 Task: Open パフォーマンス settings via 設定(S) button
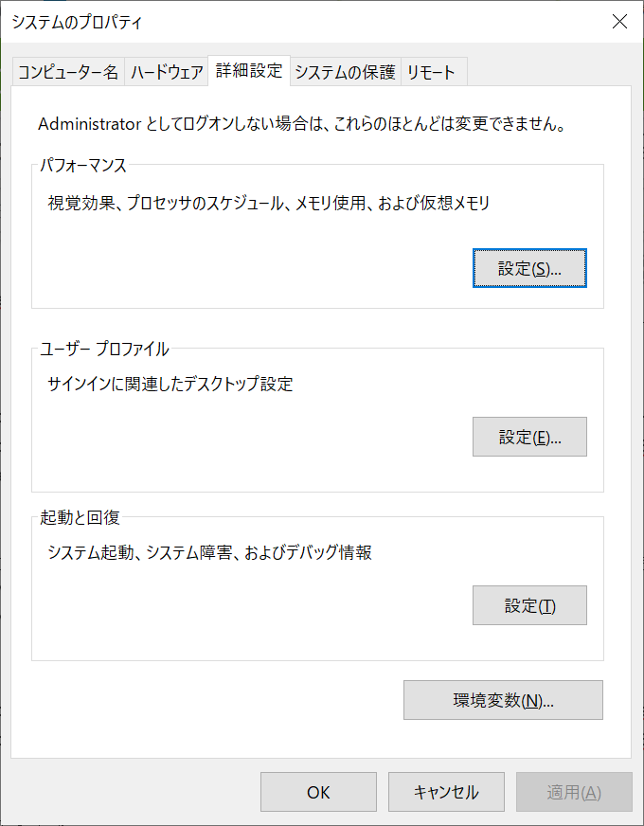(528, 268)
